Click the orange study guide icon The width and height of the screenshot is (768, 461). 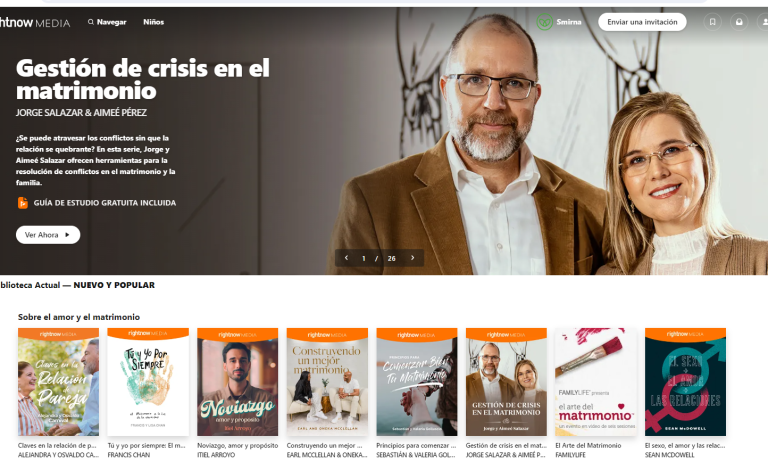pos(23,202)
